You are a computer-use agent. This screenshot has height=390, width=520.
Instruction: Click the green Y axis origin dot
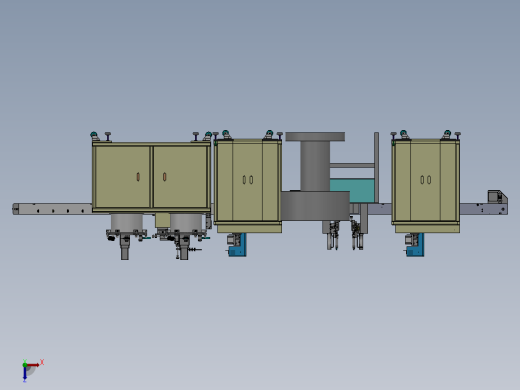25,365
